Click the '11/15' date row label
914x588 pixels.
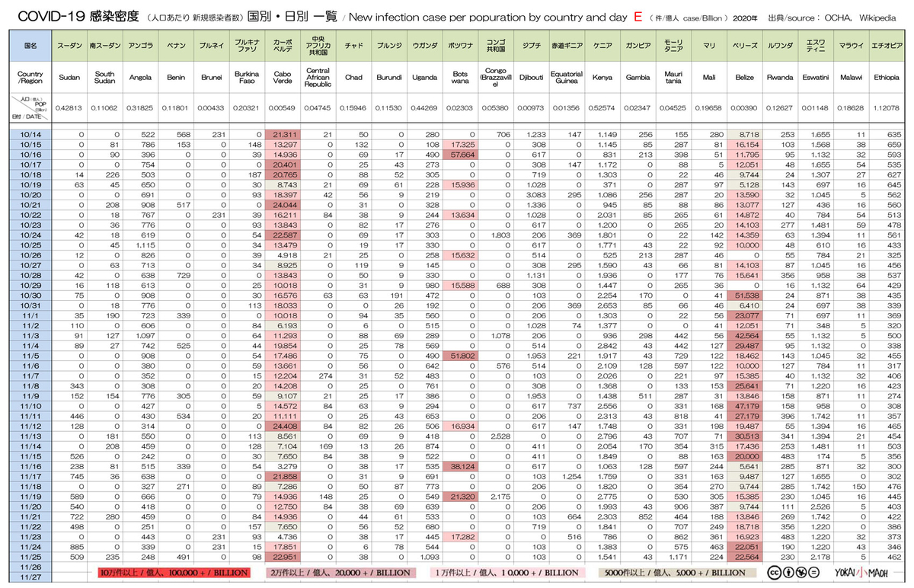[31, 455]
